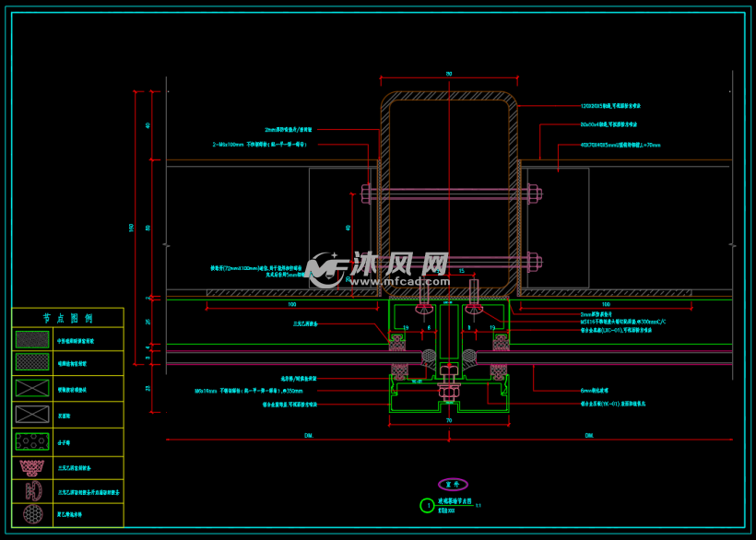Select the 15 dimension text near screws
Viewport: 756px width, 540px height.
pyautogui.click(x=461, y=271)
